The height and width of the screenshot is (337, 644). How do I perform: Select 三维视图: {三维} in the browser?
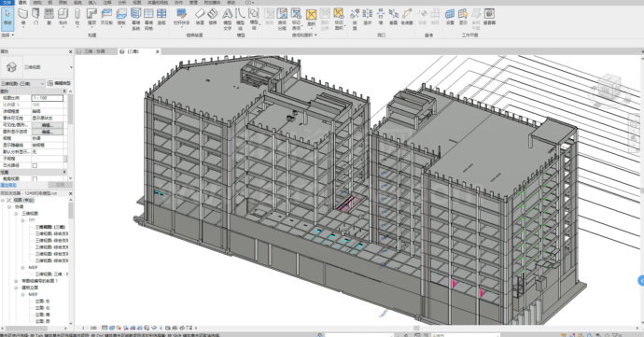point(50,227)
